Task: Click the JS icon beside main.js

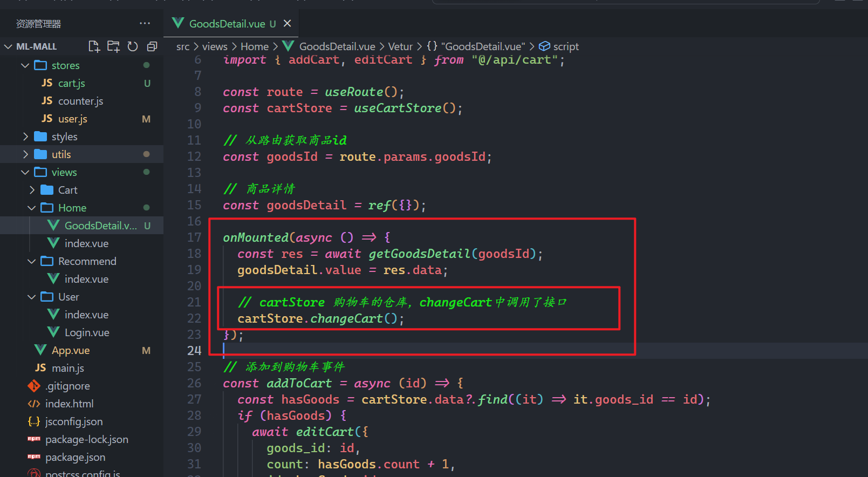Action: point(40,368)
